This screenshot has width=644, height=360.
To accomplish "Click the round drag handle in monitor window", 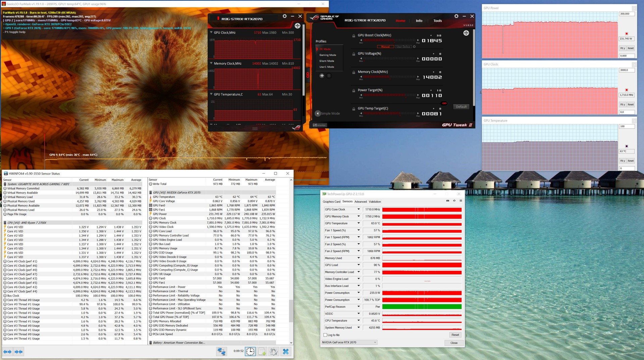I will 298,26.
